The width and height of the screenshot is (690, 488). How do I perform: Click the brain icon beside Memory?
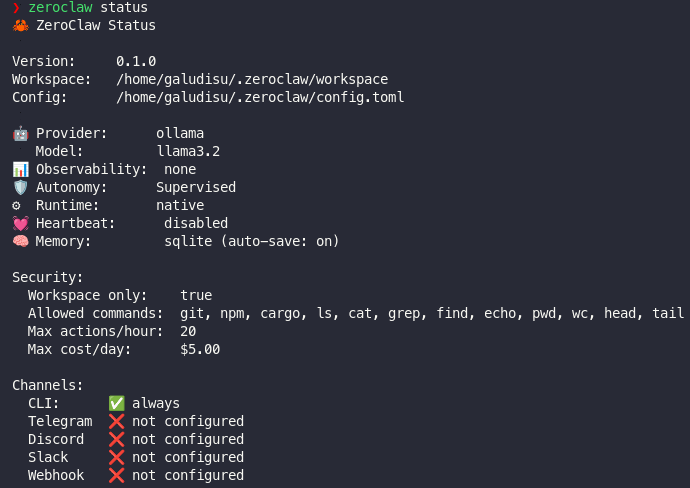pyautogui.click(x=20, y=241)
